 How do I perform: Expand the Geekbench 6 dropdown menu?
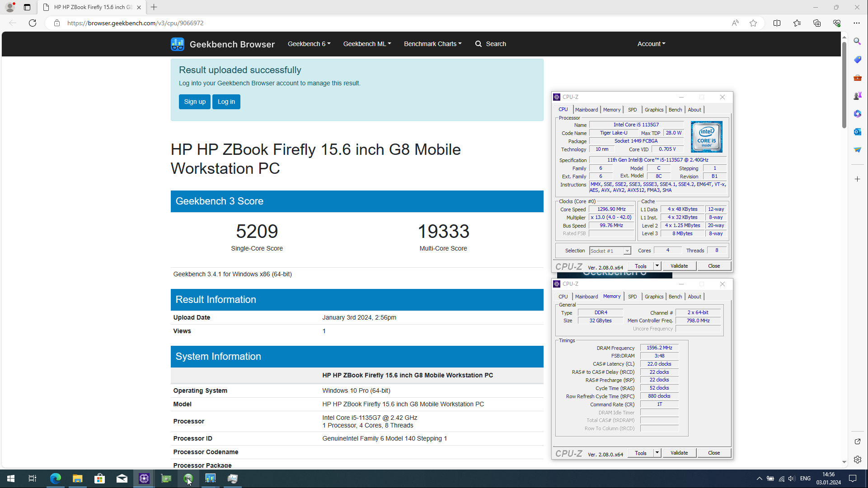pyautogui.click(x=309, y=44)
